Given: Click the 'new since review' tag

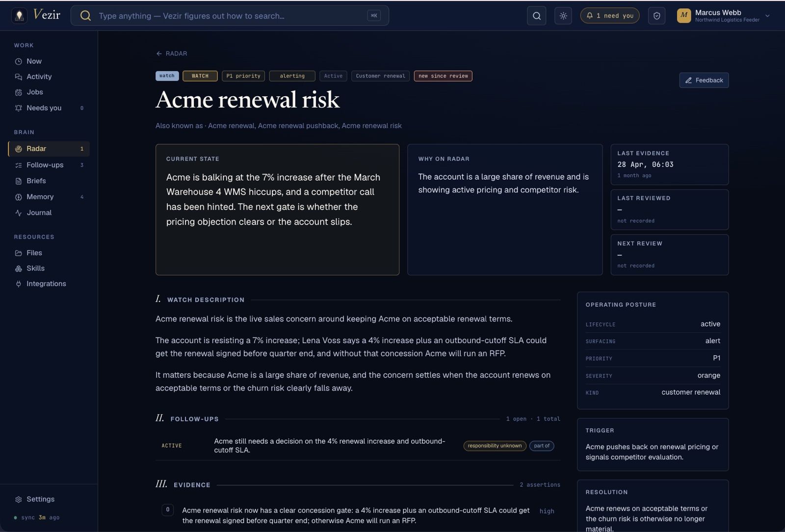Looking at the screenshot, I should (443, 76).
